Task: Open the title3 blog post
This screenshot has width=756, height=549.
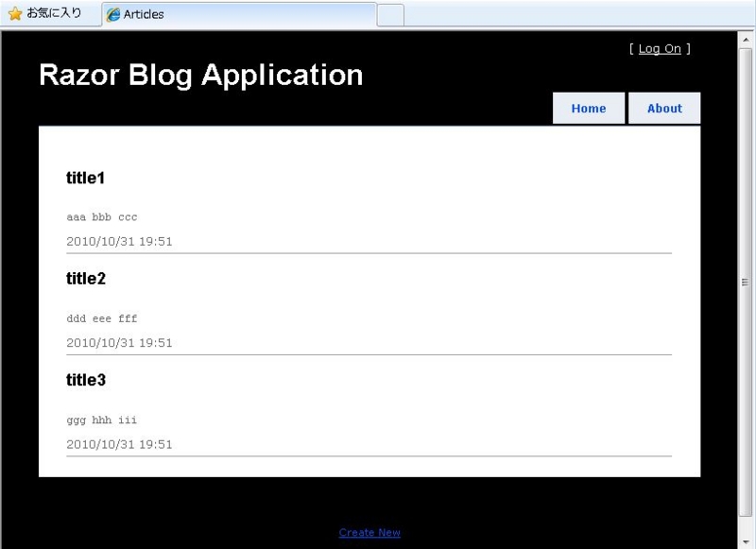Action: tap(86, 380)
